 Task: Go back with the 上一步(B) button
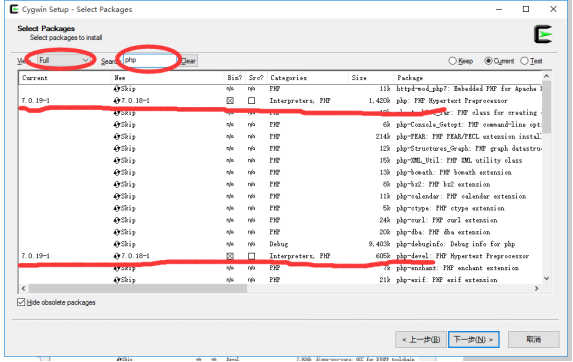pyautogui.click(x=421, y=340)
